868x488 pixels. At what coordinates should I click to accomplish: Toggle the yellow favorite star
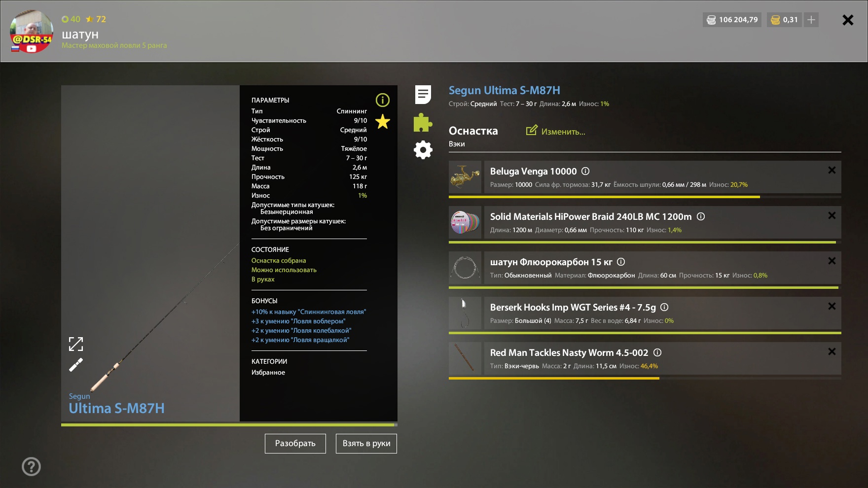coord(383,121)
